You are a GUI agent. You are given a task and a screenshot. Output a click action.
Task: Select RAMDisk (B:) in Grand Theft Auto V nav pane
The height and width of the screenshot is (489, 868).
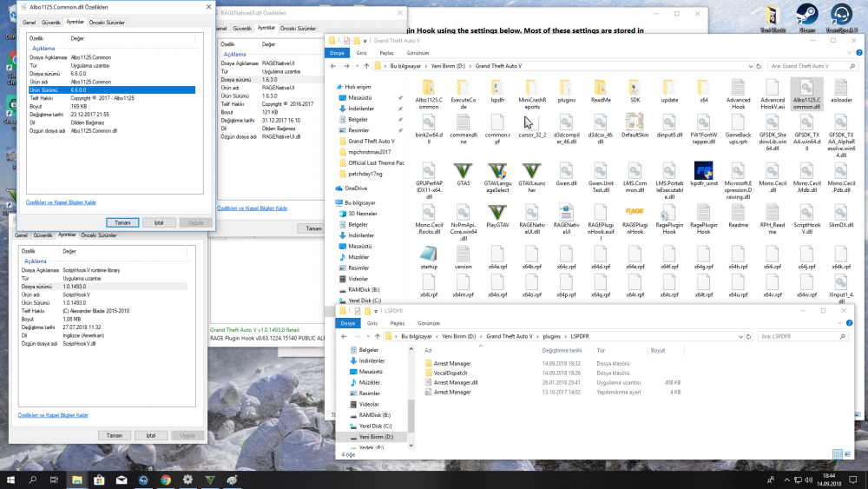tap(364, 289)
